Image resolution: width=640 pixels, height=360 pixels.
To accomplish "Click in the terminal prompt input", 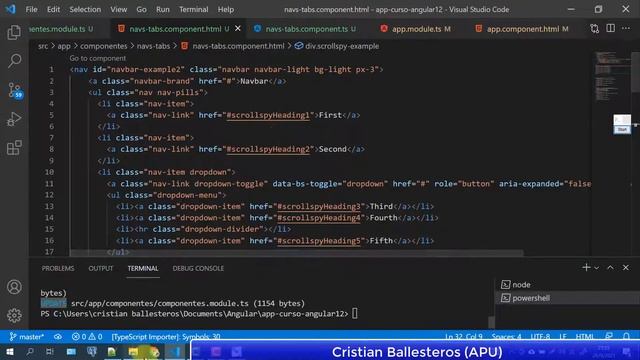I will [x=354, y=313].
